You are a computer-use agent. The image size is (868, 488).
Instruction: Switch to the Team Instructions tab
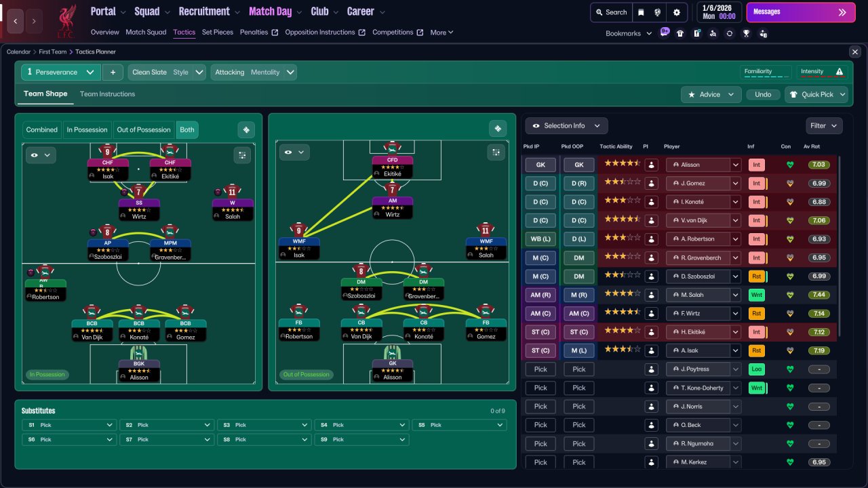tap(107, 94)
